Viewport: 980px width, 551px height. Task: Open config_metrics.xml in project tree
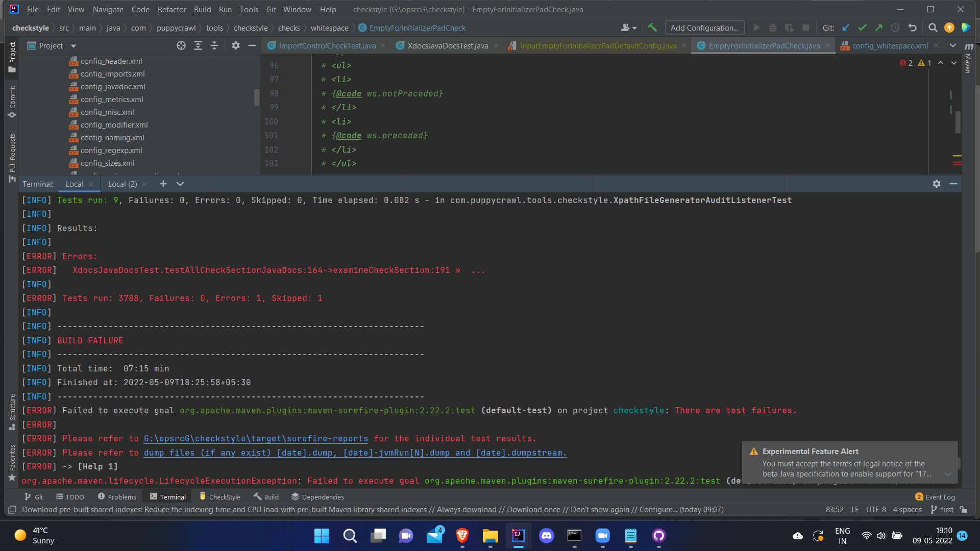point(111,99)
